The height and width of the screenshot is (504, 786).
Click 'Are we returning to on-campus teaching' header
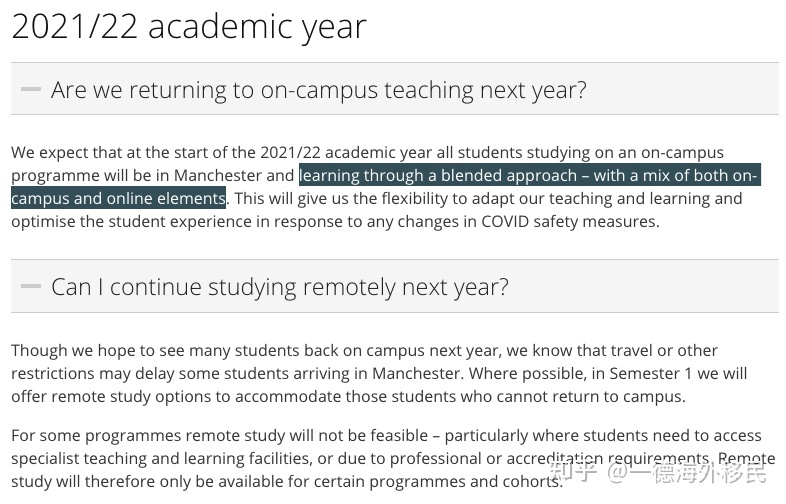coord(319,90)
